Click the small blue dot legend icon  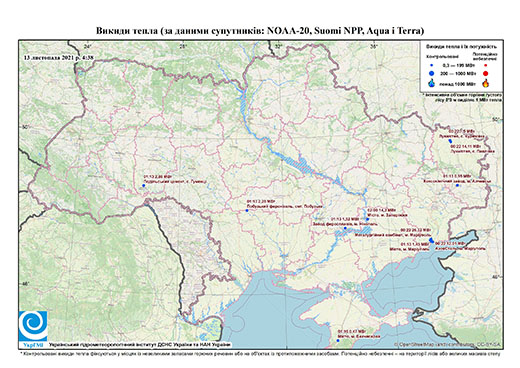point(432,65)
